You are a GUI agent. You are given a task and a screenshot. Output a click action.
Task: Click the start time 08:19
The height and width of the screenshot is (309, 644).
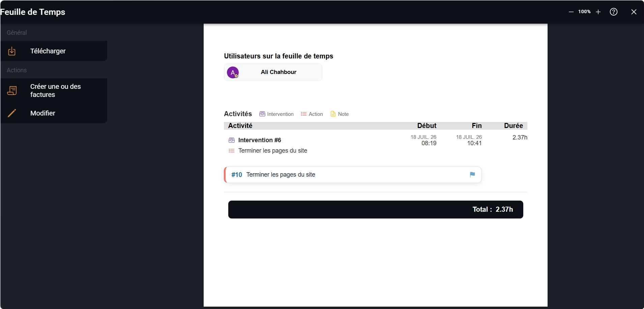pyautogui.click(x=429, y=143)
